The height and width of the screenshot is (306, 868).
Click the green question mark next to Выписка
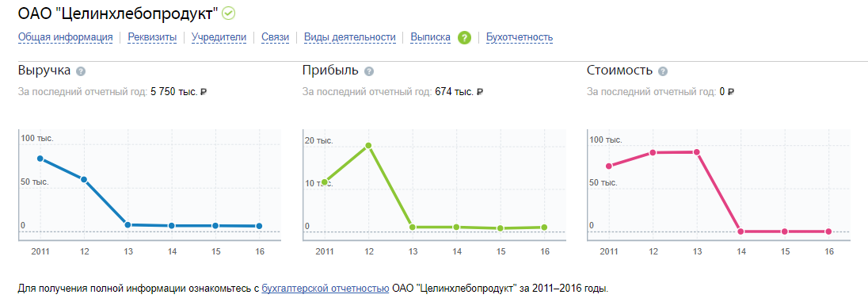pos(464,38)
